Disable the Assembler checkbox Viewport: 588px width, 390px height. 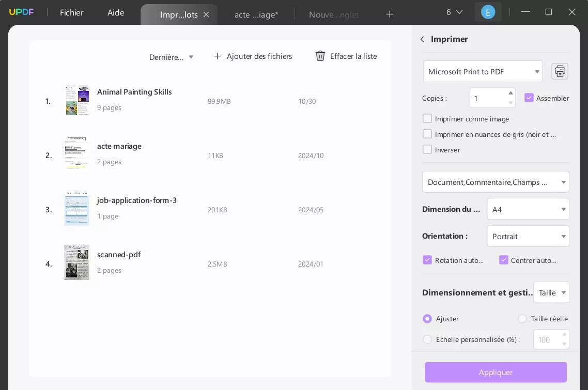[529, 98]
